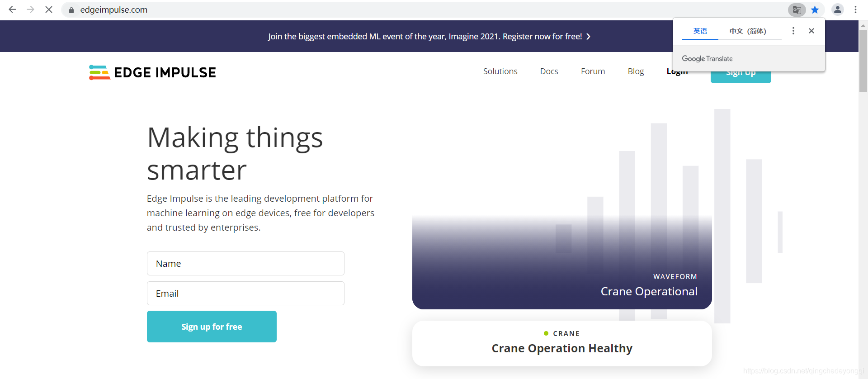Open the Docs link
The height and width of the screenshot is (379, 868).
click(x=549, y=71)
